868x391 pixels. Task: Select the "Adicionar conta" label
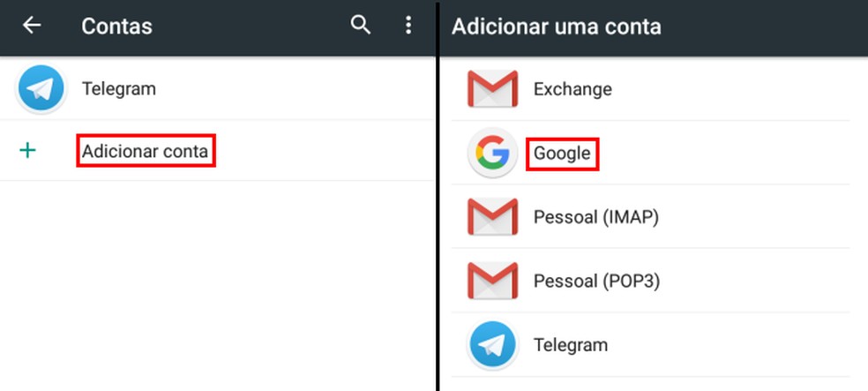[146, 151]
